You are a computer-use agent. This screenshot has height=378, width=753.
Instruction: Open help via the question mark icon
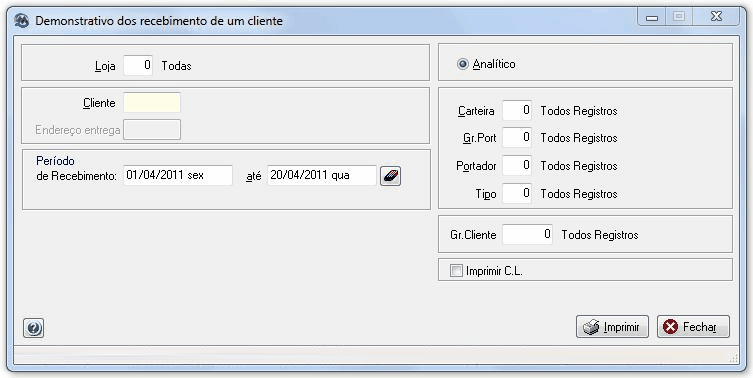33,329
